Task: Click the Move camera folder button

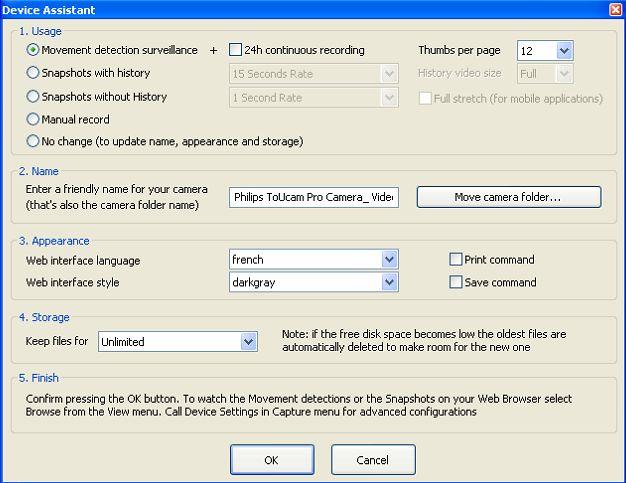Action: click(508, 198)
